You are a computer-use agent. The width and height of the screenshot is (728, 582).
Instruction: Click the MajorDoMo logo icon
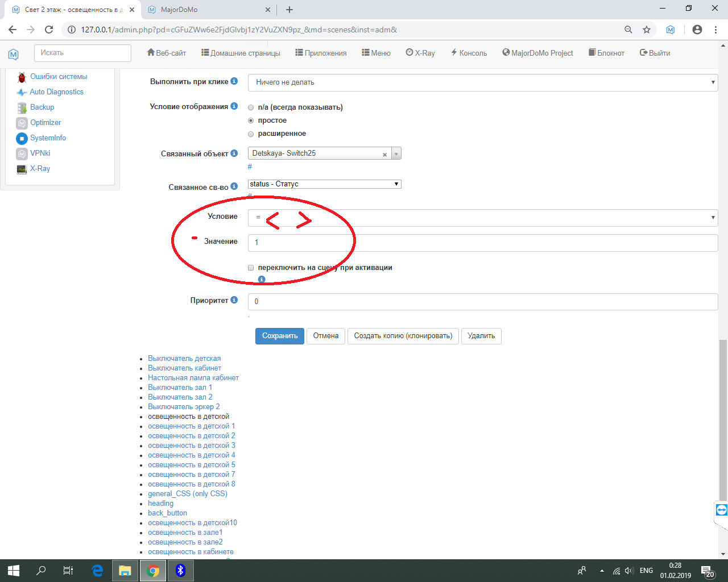(x=14, y=54)
